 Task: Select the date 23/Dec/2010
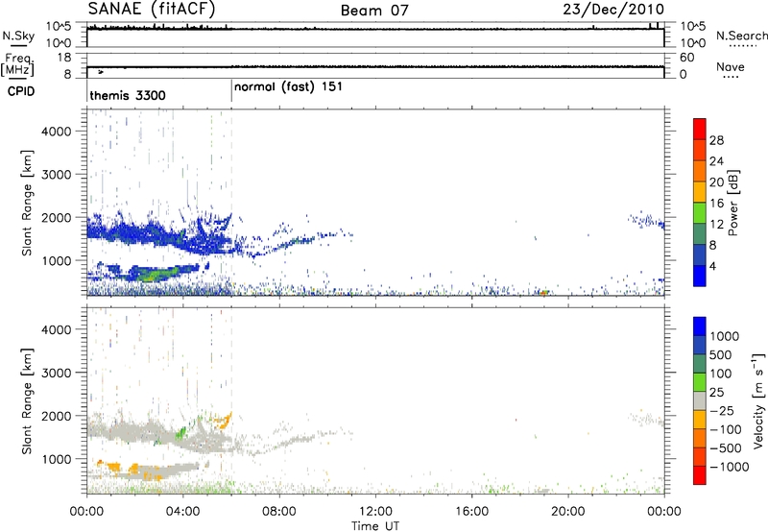[613, 9]
